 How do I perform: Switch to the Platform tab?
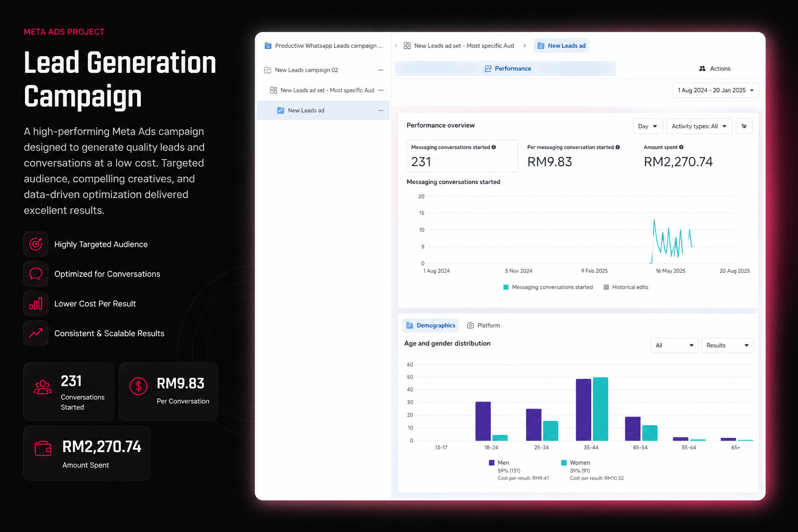(484, 326)
